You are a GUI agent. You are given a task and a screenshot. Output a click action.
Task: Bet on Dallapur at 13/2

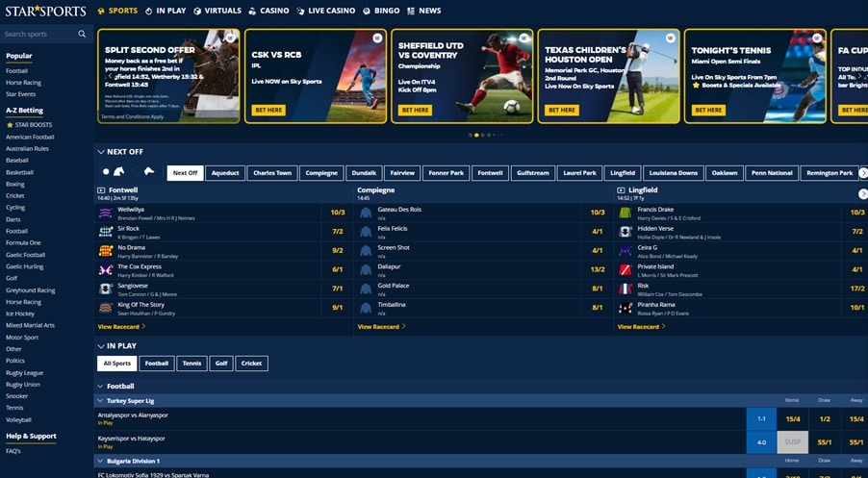[598, 269]
